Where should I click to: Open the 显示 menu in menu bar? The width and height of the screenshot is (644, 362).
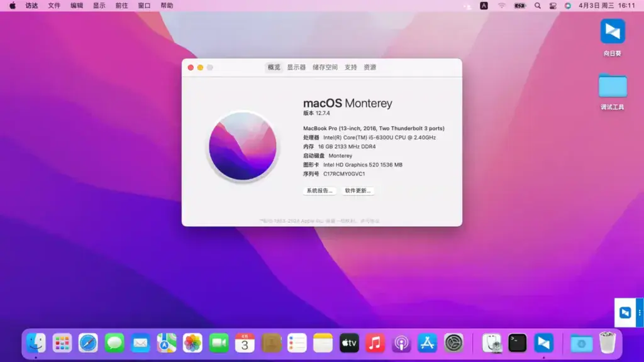tap(99, 6)
